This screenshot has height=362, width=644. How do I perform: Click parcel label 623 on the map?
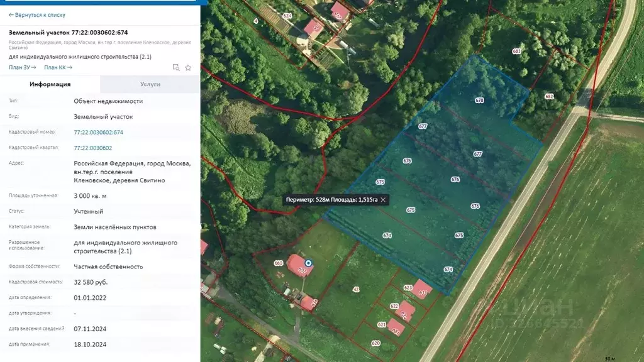click(x=408, y=287)
